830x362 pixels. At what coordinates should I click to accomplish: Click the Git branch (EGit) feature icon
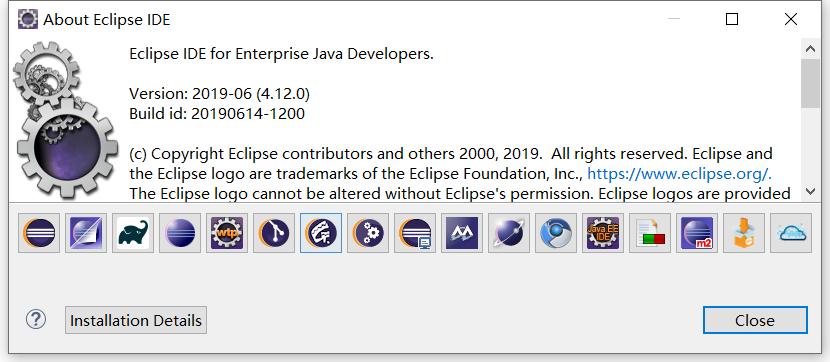[274, 233]
